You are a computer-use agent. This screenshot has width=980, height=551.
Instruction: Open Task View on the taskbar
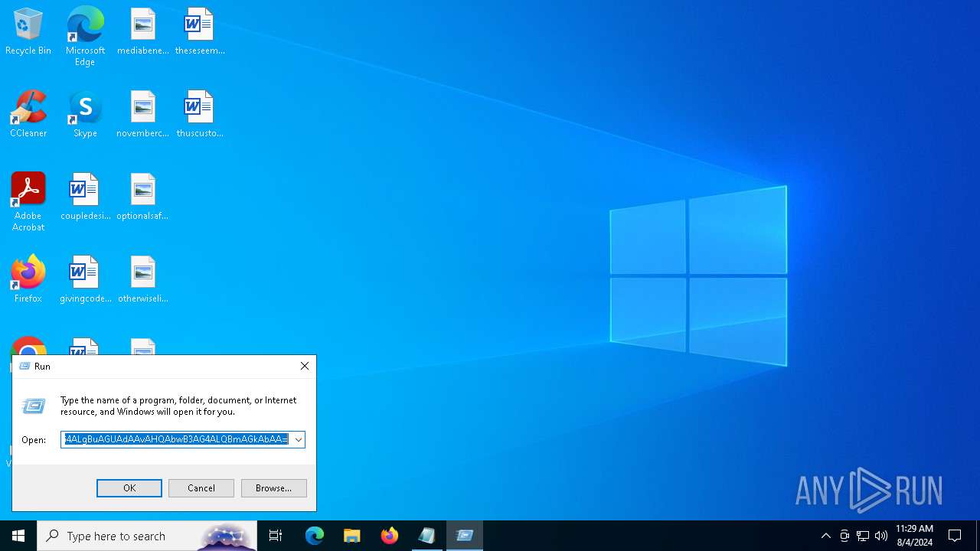point(276,536)
